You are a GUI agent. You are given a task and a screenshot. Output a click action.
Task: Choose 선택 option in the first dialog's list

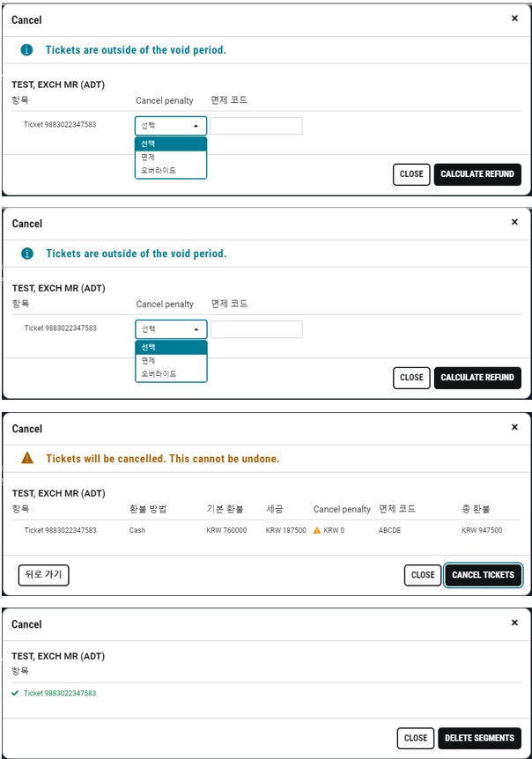coord(171,144)
